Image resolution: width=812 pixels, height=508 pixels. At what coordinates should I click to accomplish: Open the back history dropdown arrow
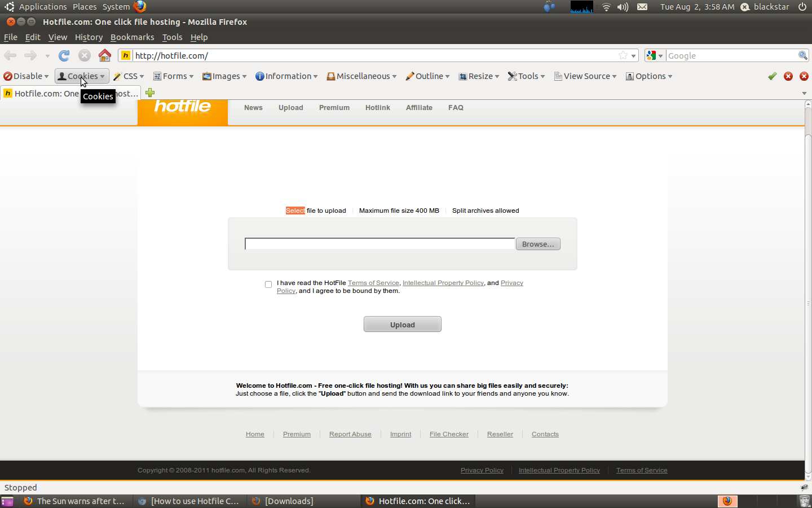pos(47,56)
